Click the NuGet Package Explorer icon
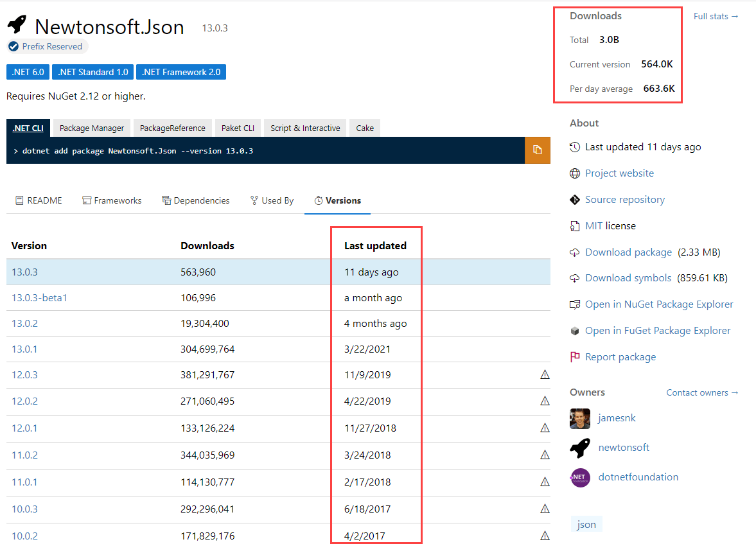 click(575, 304)
